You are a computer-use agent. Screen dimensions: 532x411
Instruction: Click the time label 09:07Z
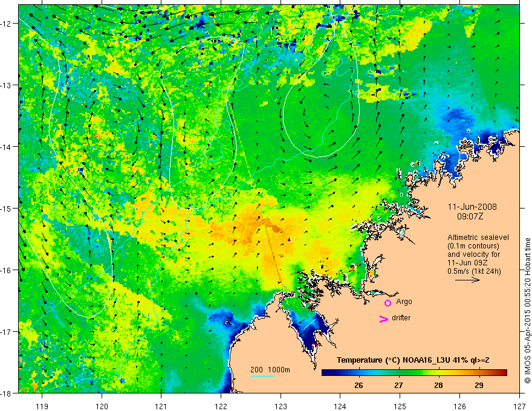470,216
